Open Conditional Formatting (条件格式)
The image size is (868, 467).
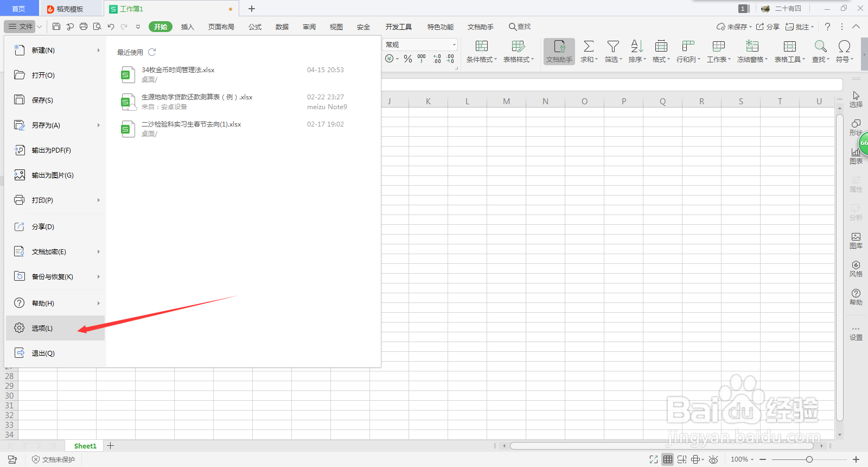coord(482,52)
